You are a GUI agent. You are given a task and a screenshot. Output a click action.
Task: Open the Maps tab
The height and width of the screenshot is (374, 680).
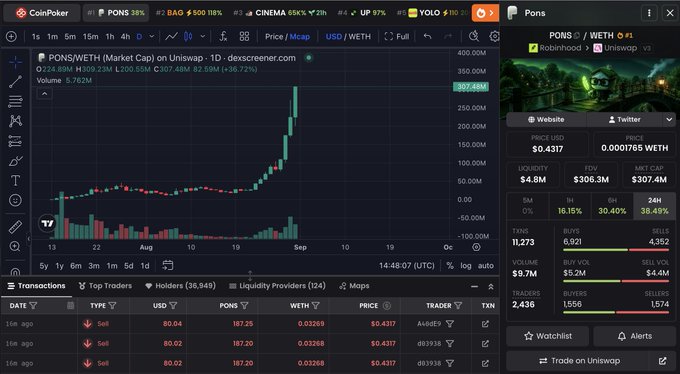(354, 286)
